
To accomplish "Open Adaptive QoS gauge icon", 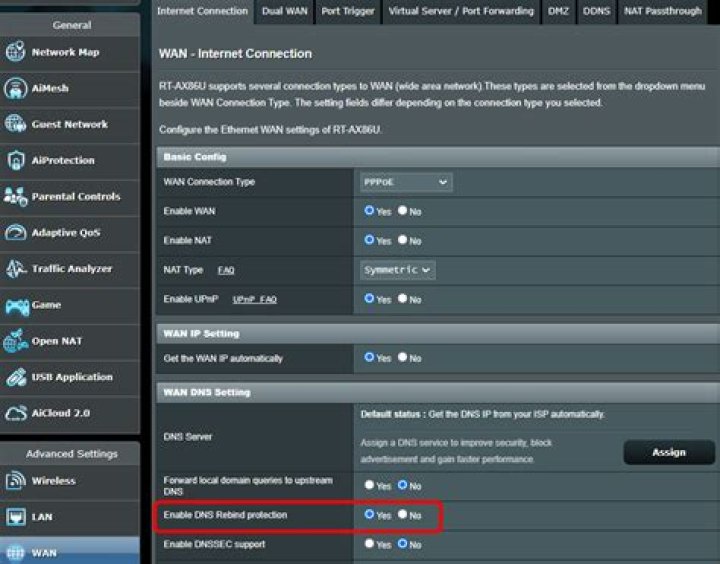I will (x=16, y=233).
